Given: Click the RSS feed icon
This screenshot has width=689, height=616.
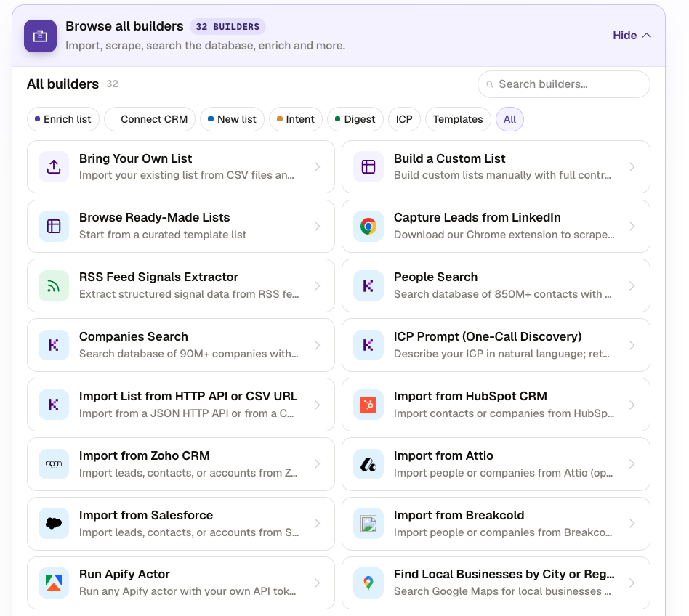Looking at the screenshot, I should click(x=54, y=285).
